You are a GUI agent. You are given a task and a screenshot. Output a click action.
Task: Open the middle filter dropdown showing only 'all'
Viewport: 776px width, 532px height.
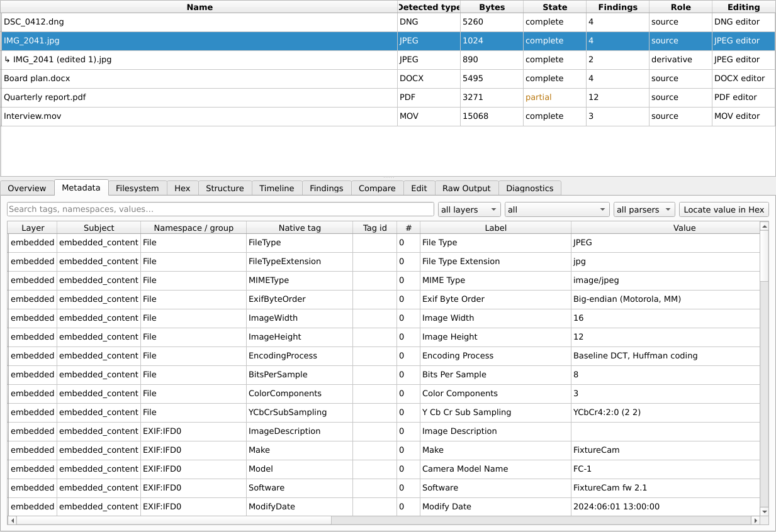tap(557, 209)
